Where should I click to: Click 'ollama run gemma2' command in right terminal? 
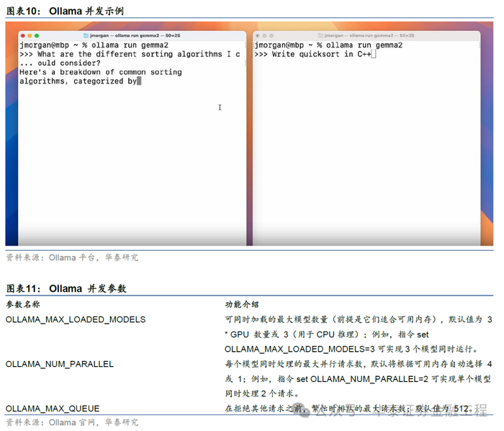364,45
